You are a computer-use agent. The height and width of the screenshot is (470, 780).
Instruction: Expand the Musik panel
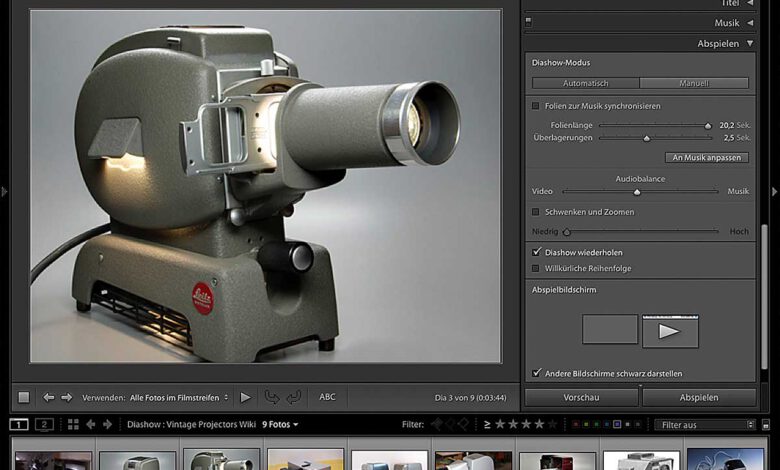(x=750, y=22)
